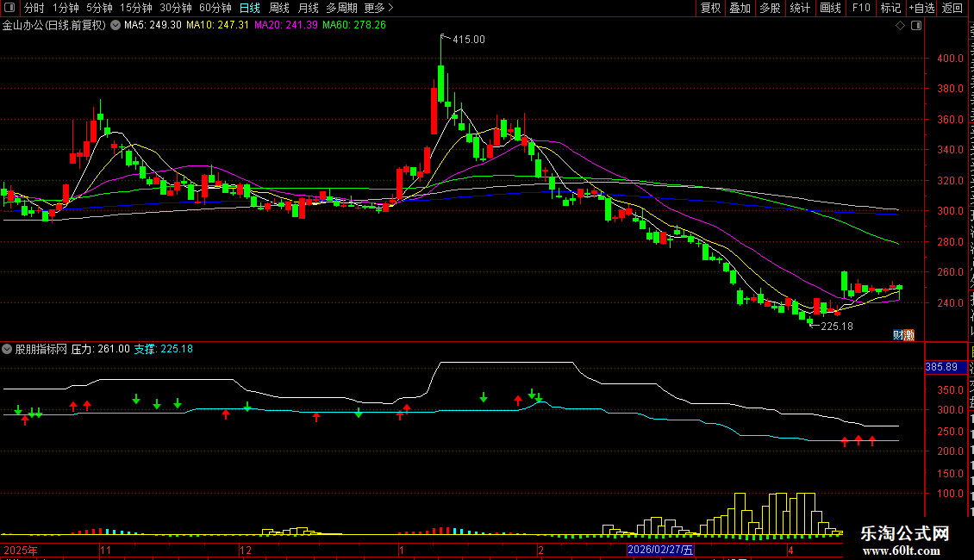
Task: Click the 300.0 main chart price label
Action: pos(950,211)
